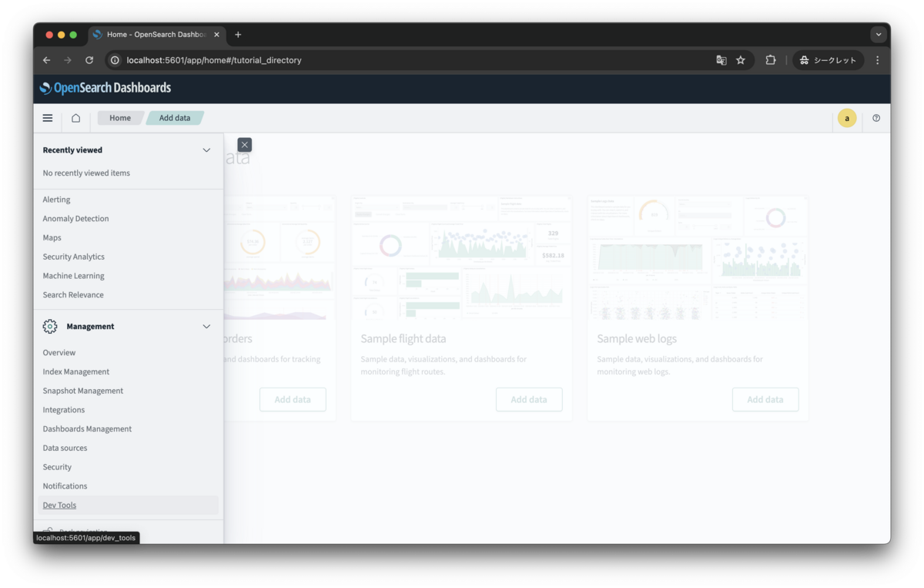Click the "Sample web logs" title
The height and width of the screenshot is (588, 924).
[x=637, y=338]
